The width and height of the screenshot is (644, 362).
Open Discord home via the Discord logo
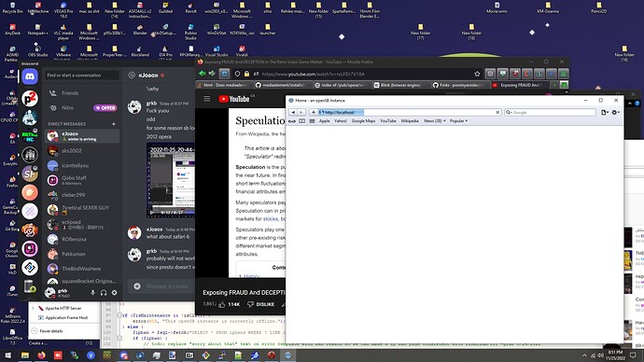click(30, 77)
